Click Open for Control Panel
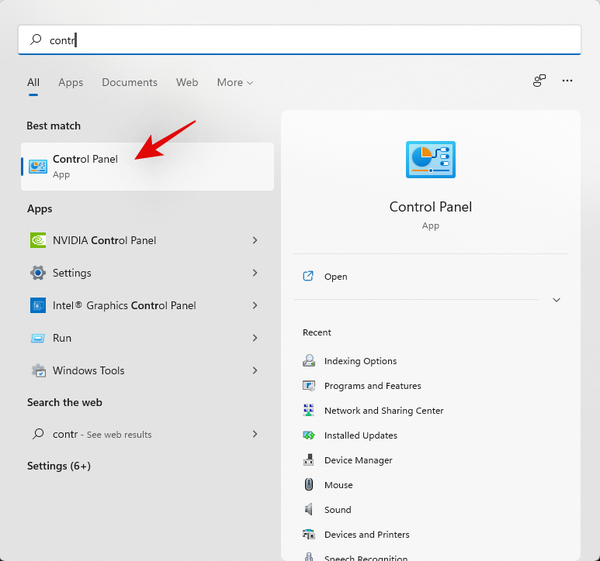The image size is (600, 561). point(335,277)
